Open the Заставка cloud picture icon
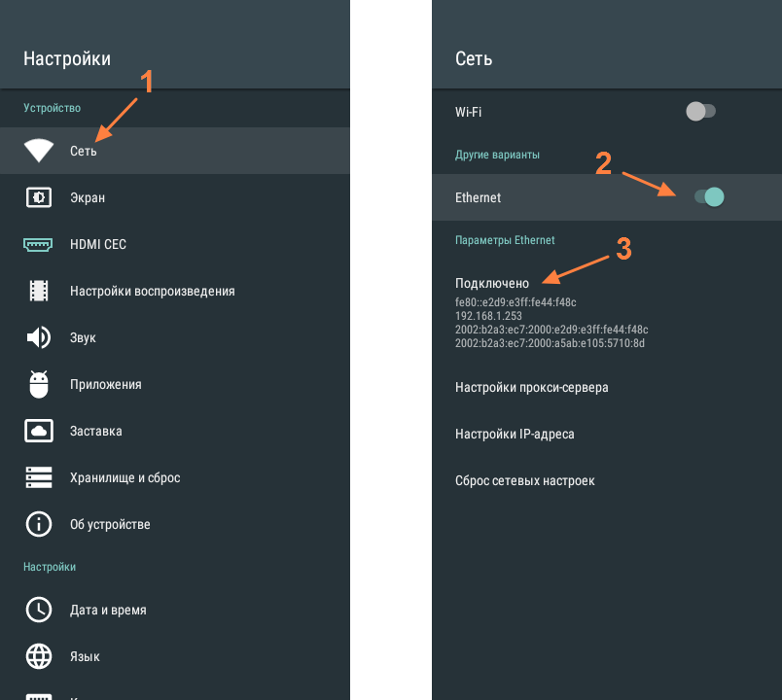The height and width of the screenshot is (700, 782). [39, 431]
